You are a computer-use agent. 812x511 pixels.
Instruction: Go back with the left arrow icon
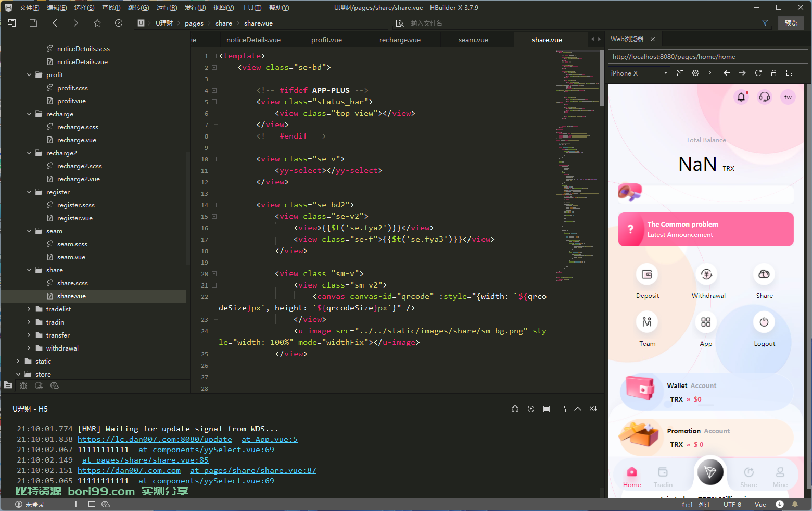pos(55,23)
